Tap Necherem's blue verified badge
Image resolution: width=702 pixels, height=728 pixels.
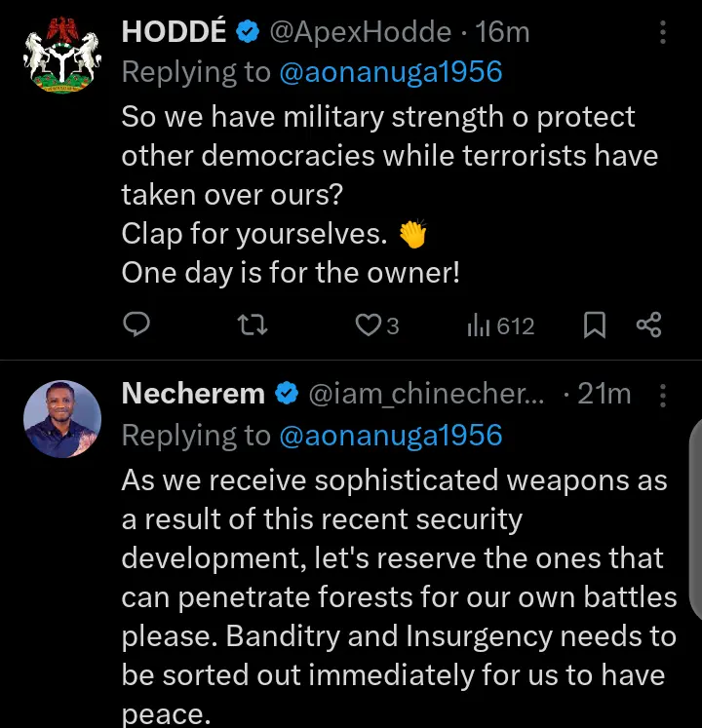(287, 394)
